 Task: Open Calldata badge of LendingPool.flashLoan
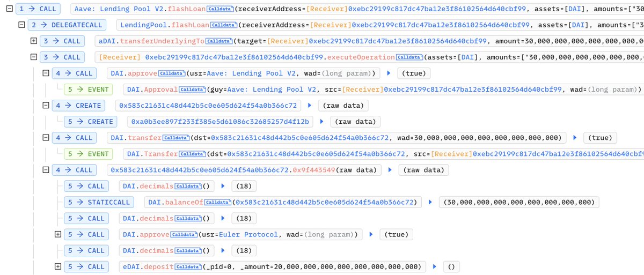[224, 25]
